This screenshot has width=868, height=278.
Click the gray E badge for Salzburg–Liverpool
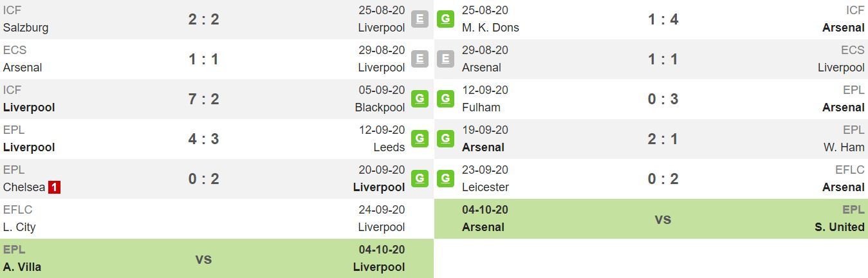[x=420, y=19]
